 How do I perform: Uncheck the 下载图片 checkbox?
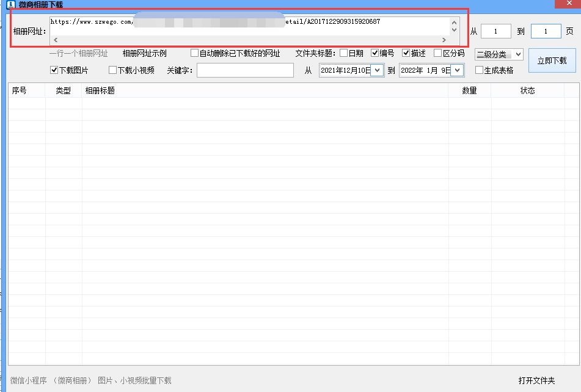point(54,70)
